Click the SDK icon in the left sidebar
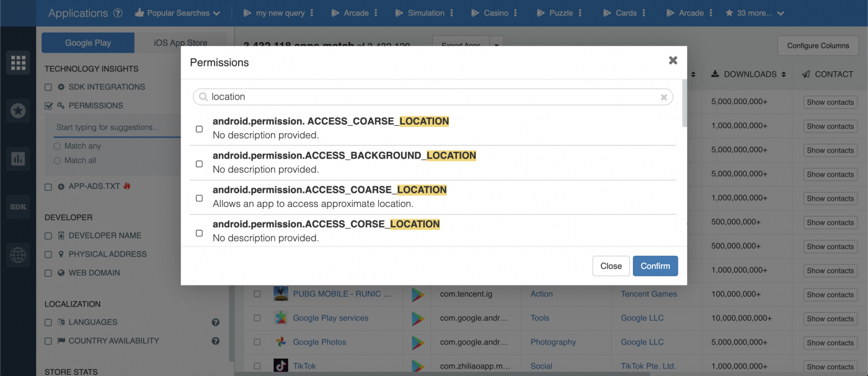Screen dimensions: 868x376 (x=18, y=207)
